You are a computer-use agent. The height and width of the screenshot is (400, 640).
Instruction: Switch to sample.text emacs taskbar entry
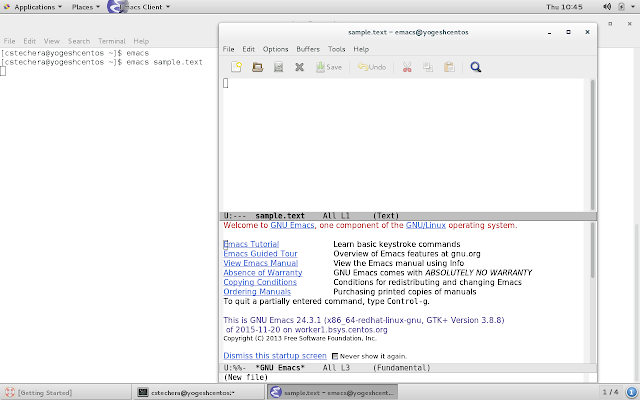click(x=333, y=392)
